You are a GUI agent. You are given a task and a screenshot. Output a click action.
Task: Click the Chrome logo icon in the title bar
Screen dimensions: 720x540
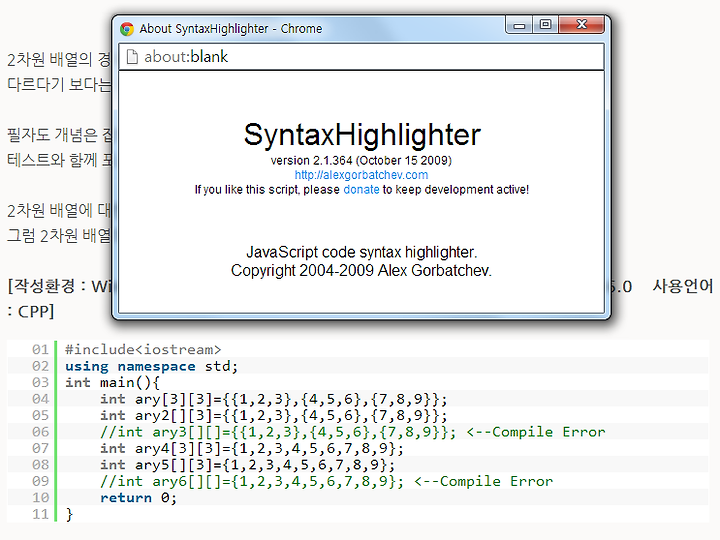coord(127,29)
